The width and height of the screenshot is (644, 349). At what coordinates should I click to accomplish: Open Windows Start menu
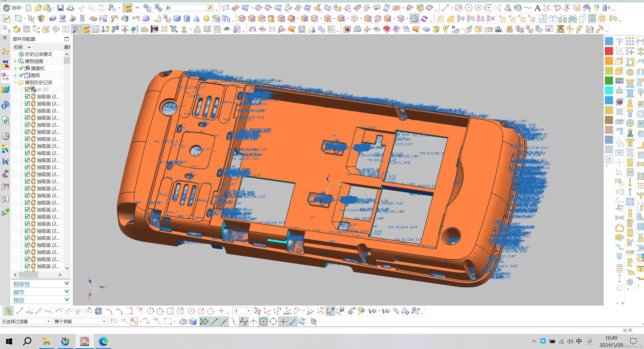[x=9, y=342]
